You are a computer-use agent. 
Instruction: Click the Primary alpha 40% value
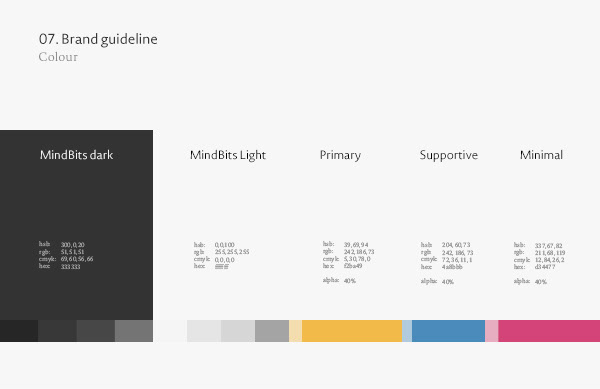[x=350, y=281]
